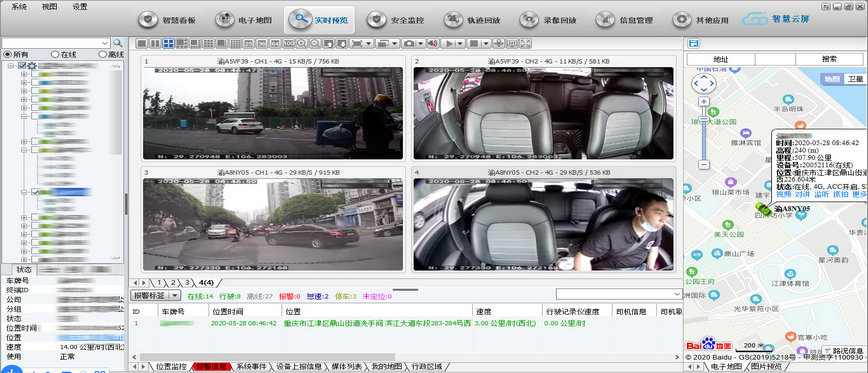The image size is (868, 373).
Task: Click the green car marker on map
Action: coord(764,209)
